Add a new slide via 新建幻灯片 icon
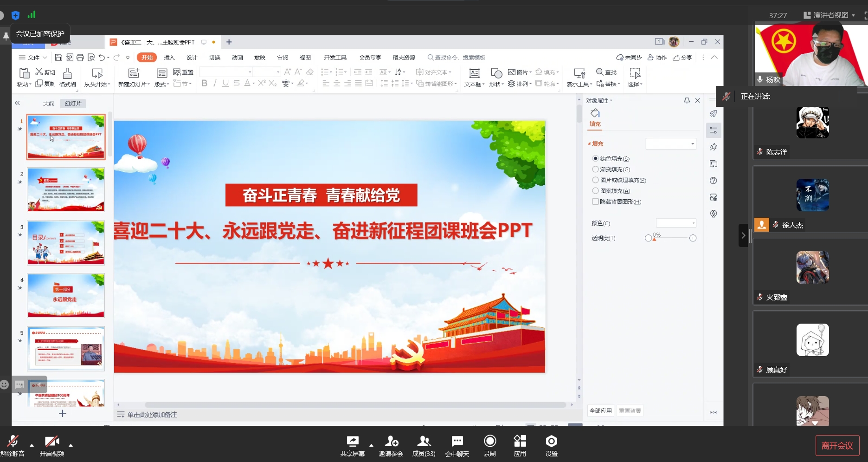The width and height of the screenshot is (868, 462). [x=134, y=73]
